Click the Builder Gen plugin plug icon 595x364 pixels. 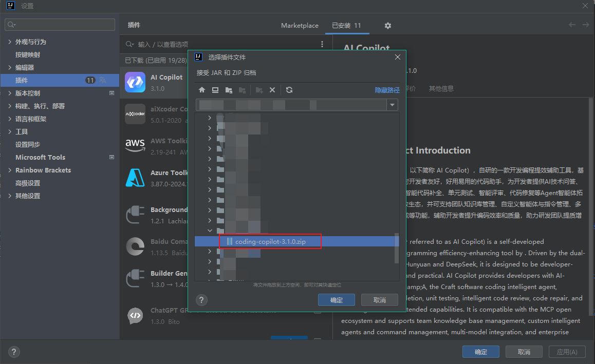[135, 279]
